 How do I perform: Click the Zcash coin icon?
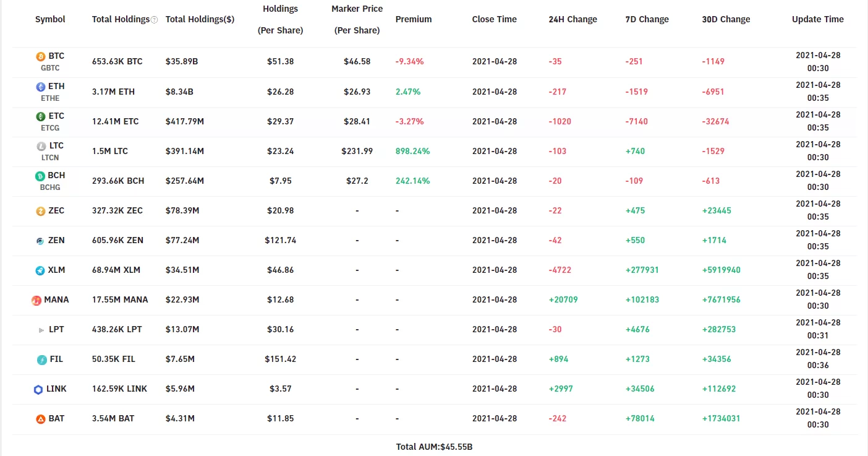(x=41, y=211)
